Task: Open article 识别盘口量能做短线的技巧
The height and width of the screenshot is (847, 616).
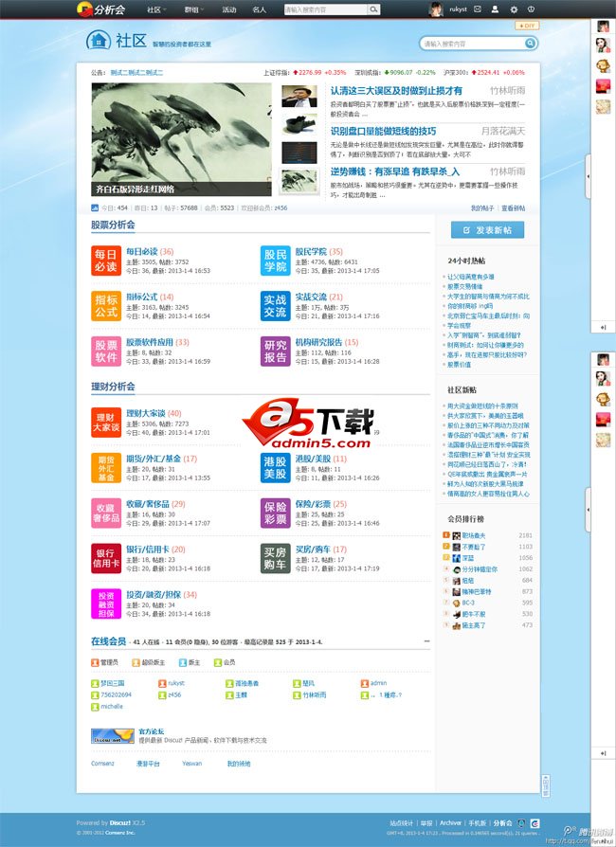Action: 383,132
